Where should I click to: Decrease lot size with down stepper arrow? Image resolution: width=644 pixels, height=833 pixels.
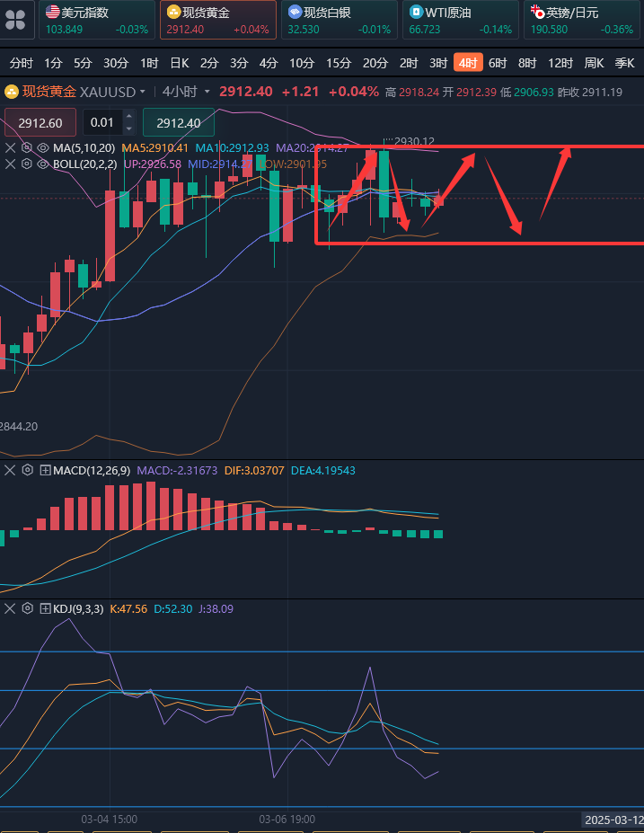point(128,129)
